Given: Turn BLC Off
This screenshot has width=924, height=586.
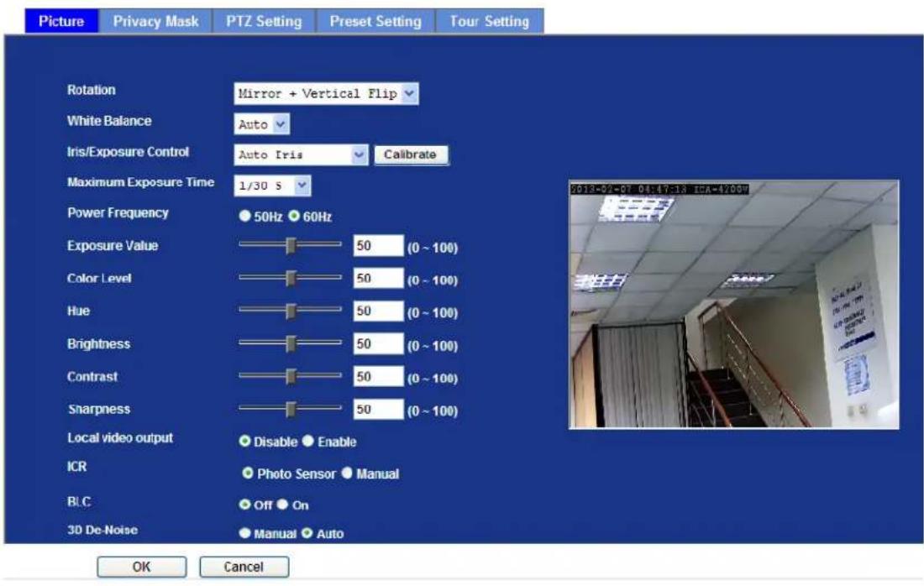Looking at the screenshot, I should [244, 505].
